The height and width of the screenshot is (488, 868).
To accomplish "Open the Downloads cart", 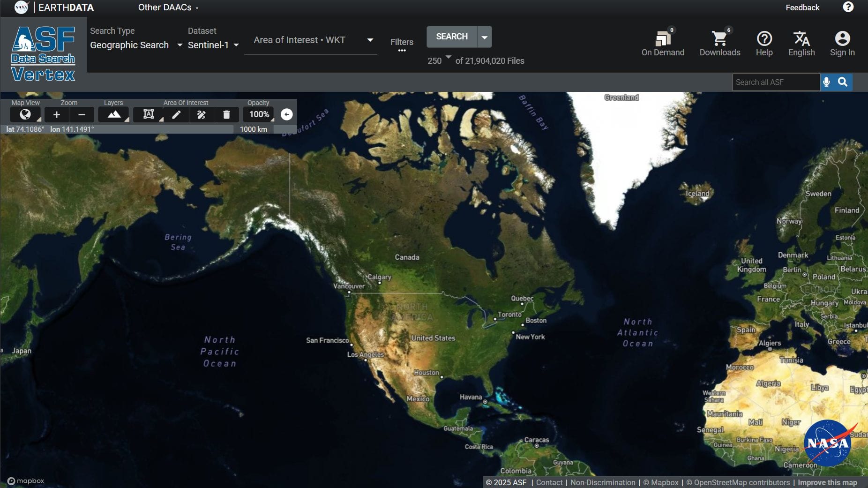I will point(720,43).
